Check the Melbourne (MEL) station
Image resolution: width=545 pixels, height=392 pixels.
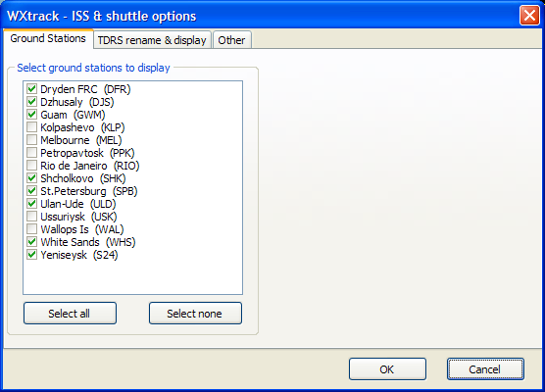pos(31,140)
